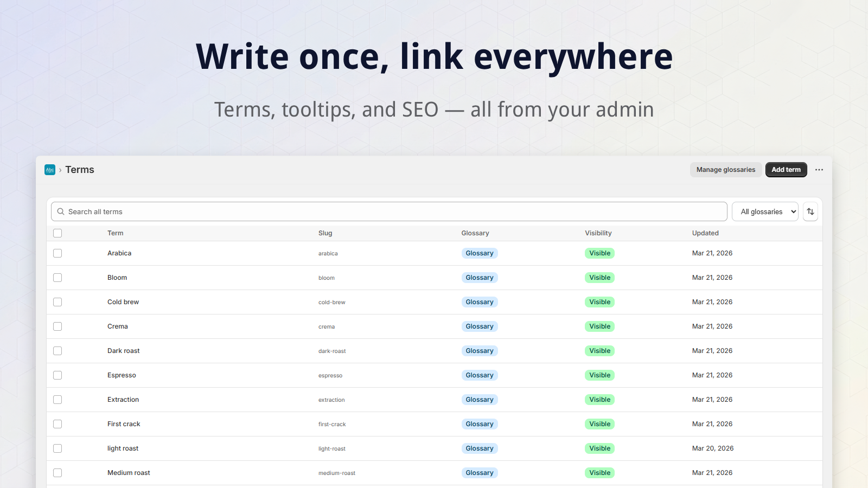Click the search magnifier icon
The width and height of the screenshot is (868, 488).
coord(61,211)
